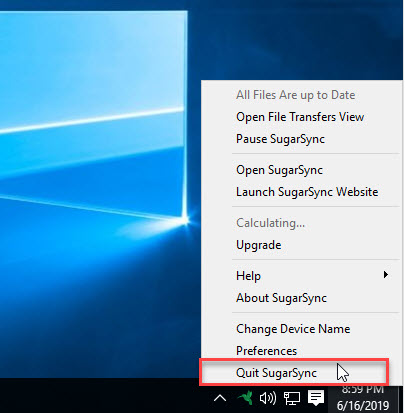Choose Change Device Name
405x413 pixels.
(x=293, y=329)
